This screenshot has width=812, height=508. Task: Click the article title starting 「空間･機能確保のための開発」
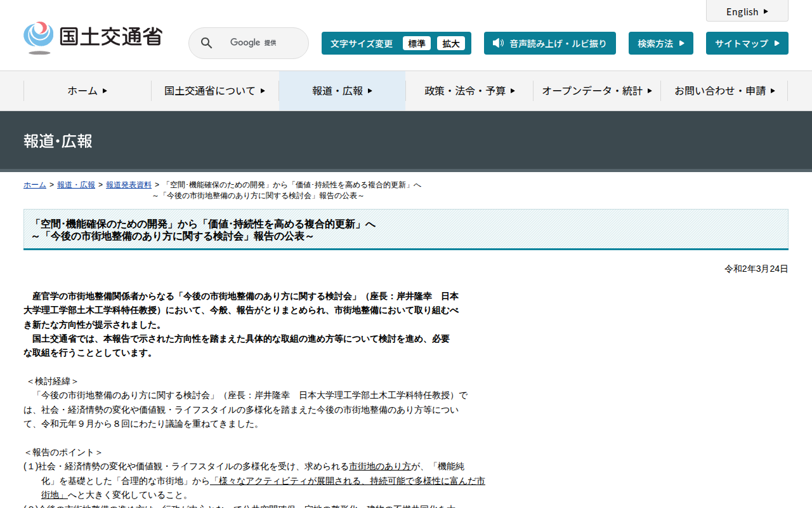click(204, 230)
